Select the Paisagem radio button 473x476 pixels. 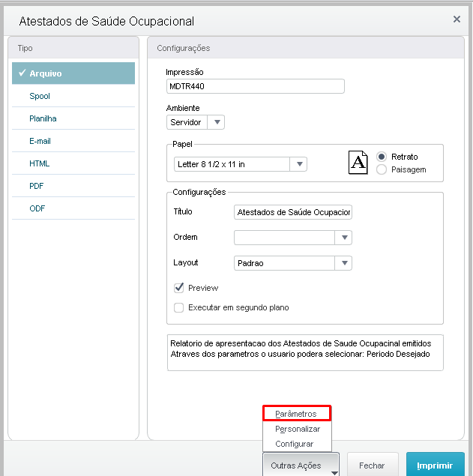pos(382,169)
